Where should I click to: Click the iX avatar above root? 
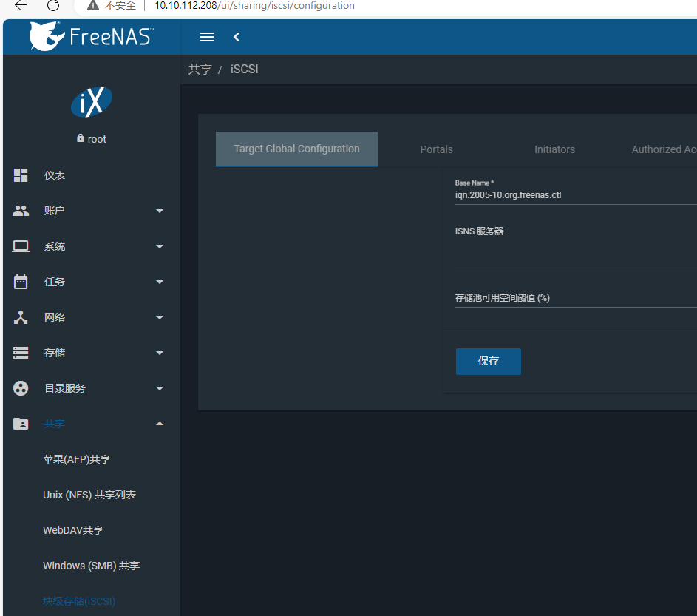click(91, 101)
